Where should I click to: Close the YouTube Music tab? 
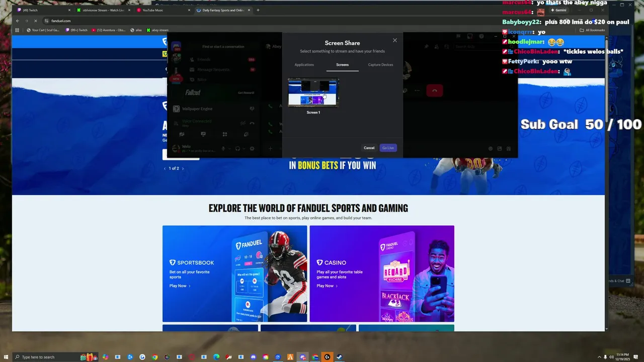[x=189, y=10]
